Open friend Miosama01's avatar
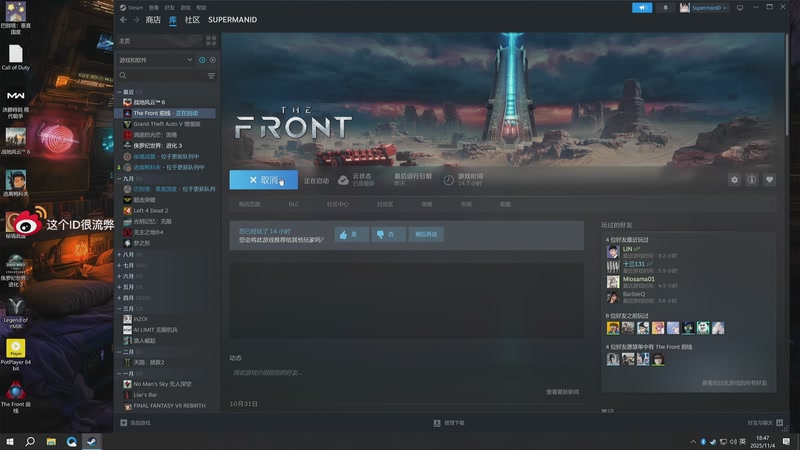This screenshot has width=800, height=450. coord(613,282)
